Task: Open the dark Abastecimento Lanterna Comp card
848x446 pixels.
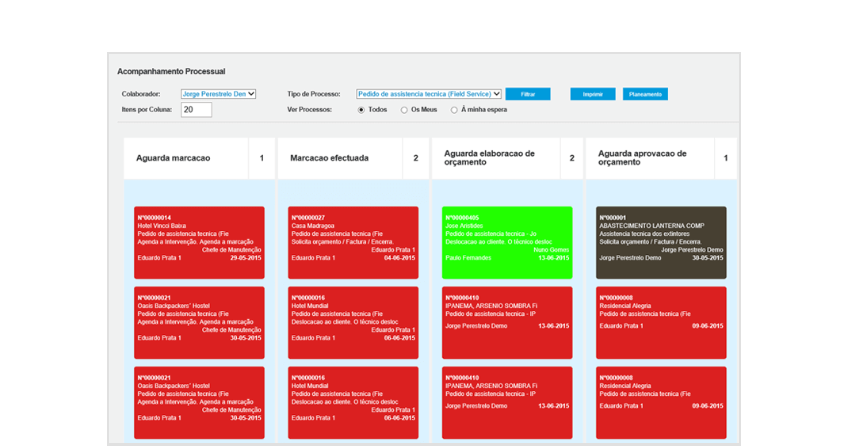Action: tap(661, 242)
